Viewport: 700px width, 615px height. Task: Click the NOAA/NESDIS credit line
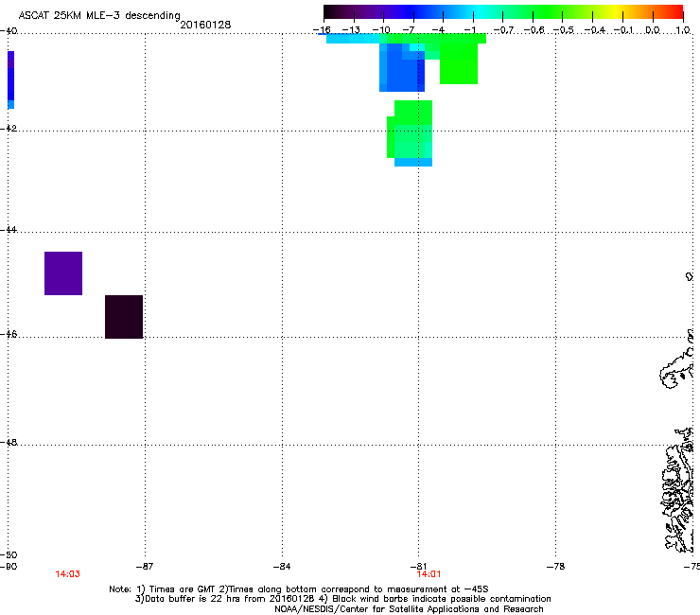click(x=409, y=608)
